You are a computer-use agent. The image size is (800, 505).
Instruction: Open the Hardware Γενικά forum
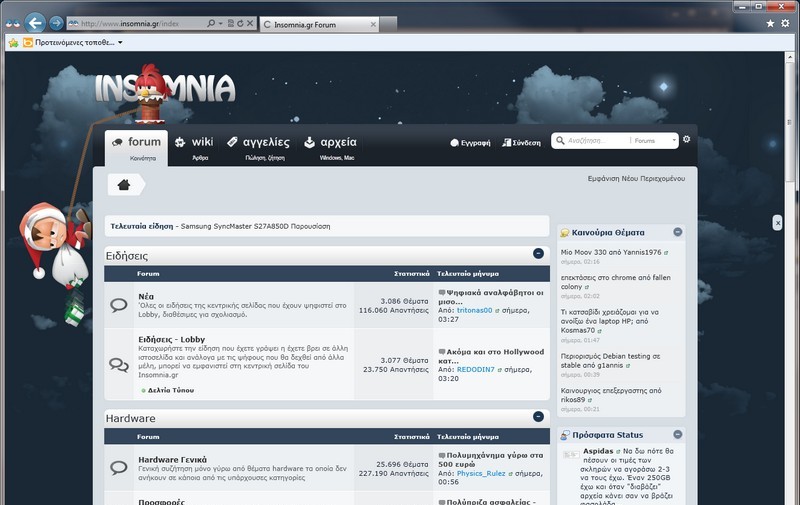[x=172, y=460]
